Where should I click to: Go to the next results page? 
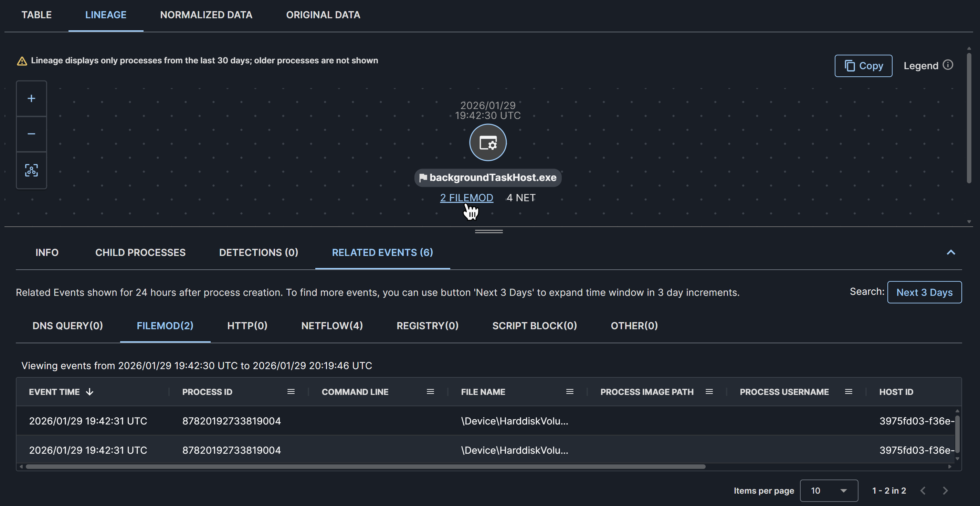pyautogui.click(x=945, y=491)
